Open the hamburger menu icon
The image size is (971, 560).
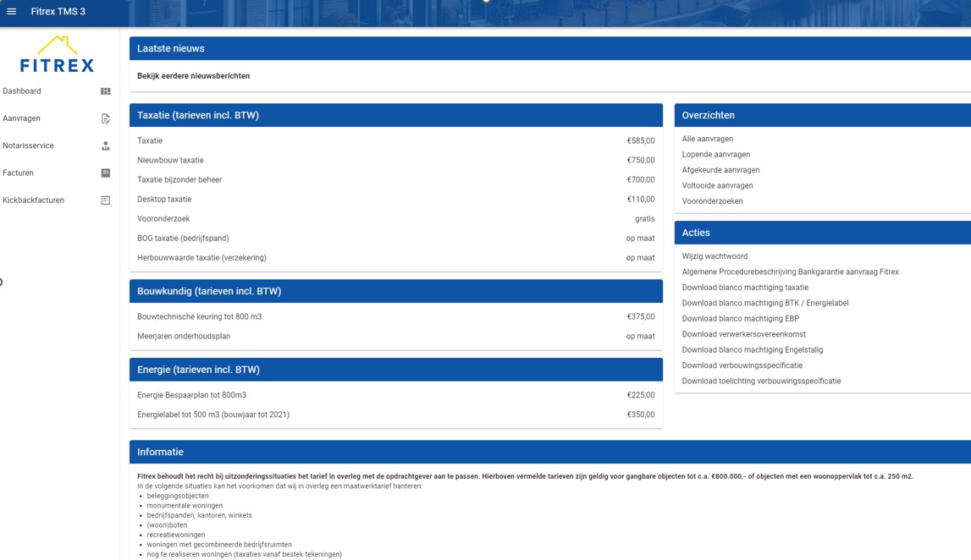pyautogui.click(x=12, y=12)
